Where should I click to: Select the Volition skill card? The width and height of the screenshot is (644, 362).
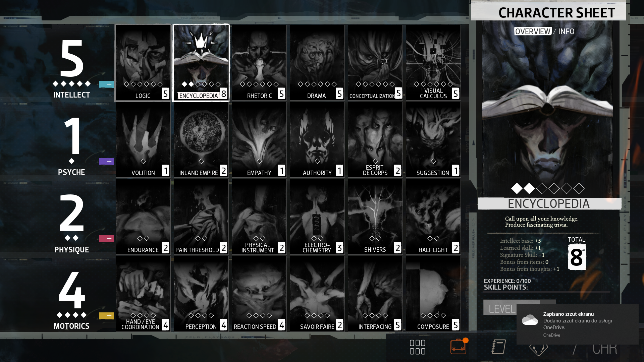(143, 139)
